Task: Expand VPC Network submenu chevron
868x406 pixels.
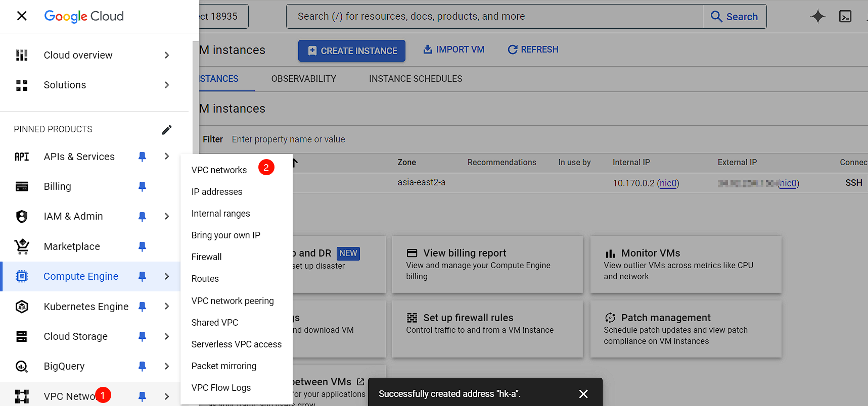Action: [167, 396]
